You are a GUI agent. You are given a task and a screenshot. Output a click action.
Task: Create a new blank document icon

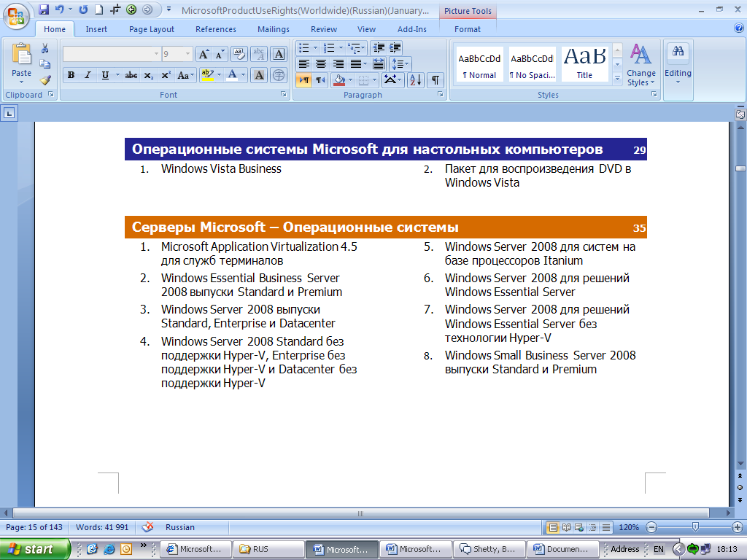pyautogui.click(x=98, y=9)
